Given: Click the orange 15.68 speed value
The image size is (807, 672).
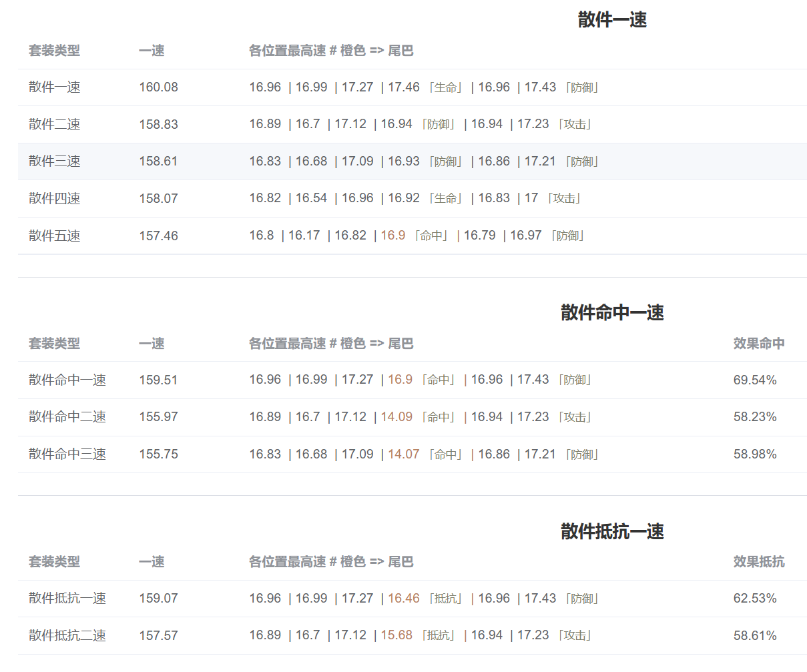Looking at the screenshot, I should tap(396, 635).
